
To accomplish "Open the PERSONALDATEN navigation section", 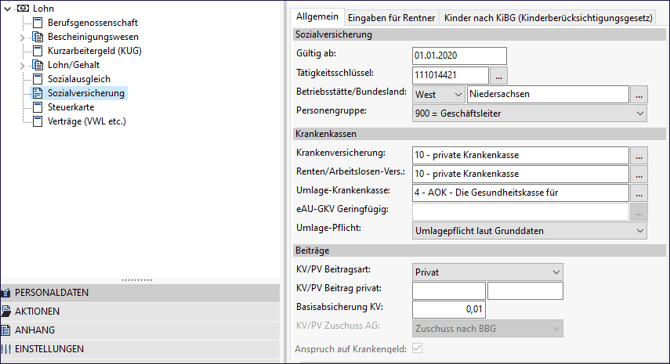I will 140,293.
